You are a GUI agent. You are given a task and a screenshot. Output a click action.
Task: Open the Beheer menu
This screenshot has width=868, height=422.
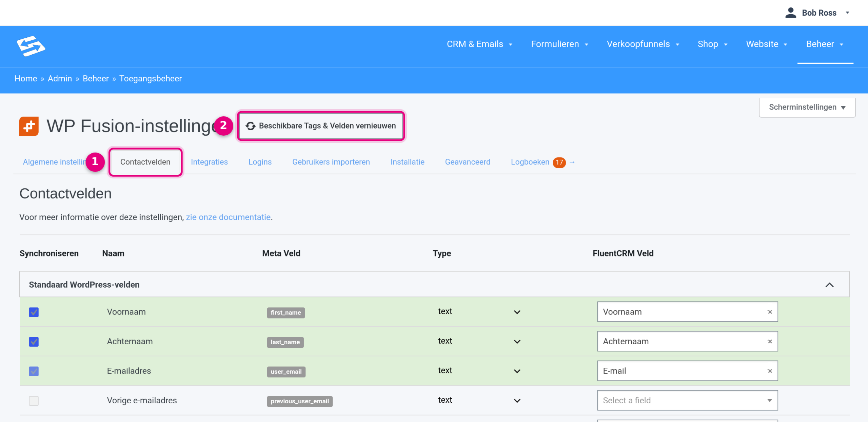825,44
